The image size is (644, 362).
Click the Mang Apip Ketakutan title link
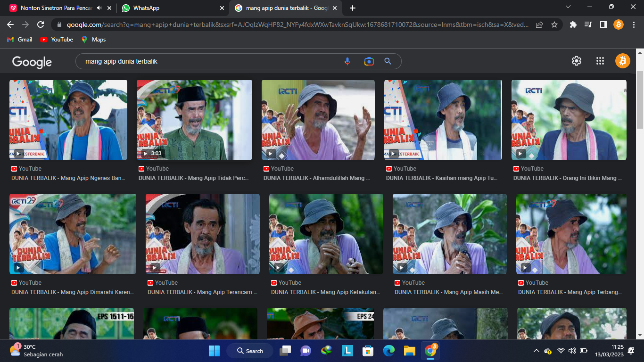point(325,292)
